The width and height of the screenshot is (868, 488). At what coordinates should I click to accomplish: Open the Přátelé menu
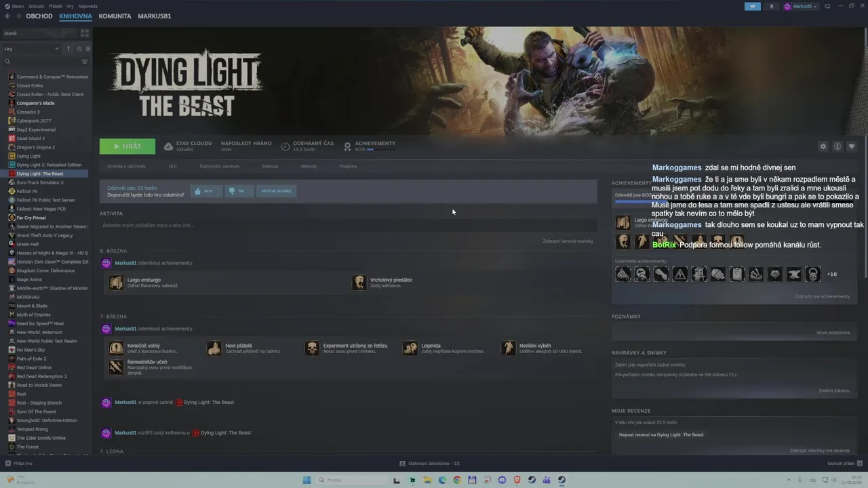pos(56,6)
